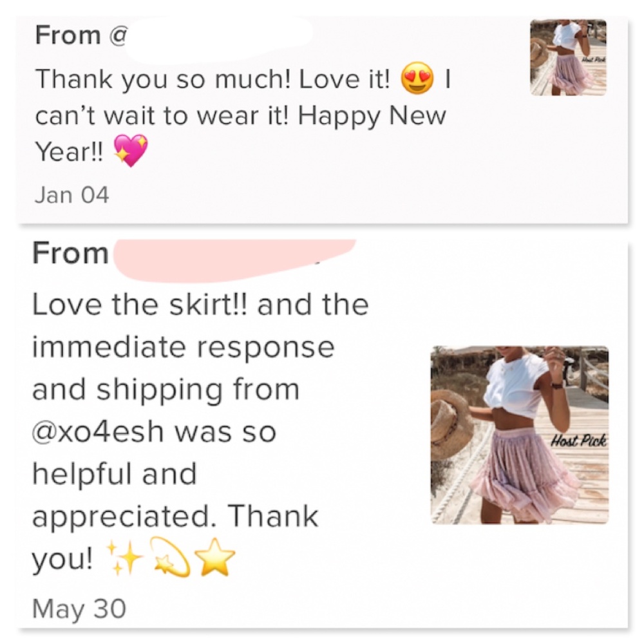Screen dimensions: 644x644
Task: Select the Jan 04 date stamp
Action: [71, 194]
